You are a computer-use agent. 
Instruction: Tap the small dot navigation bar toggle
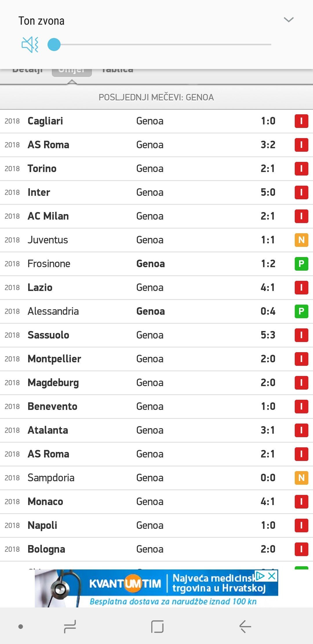pos(21,627)
